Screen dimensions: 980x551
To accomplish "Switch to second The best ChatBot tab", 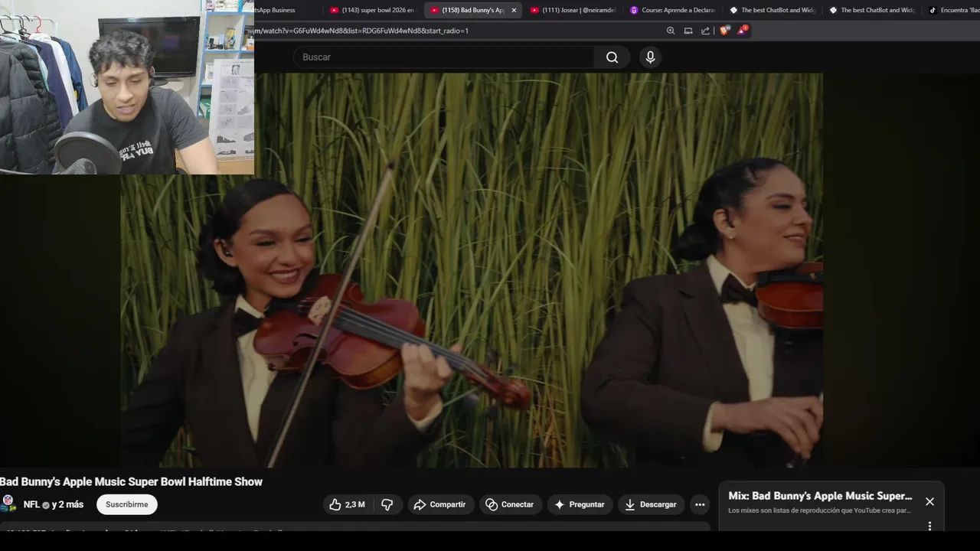I will click(x=871, y=10).
